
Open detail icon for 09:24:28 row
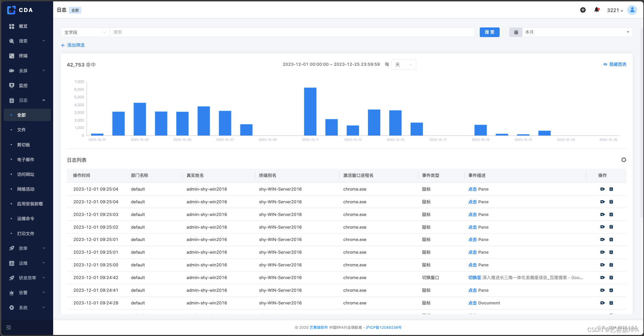[611, 303]
